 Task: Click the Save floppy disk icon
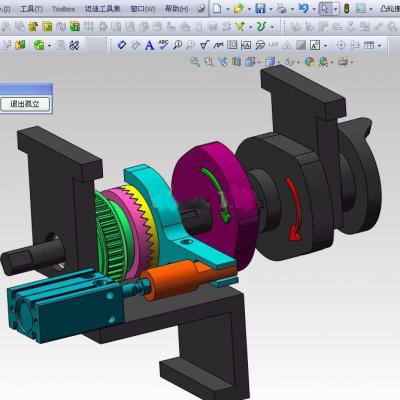coord(260,8)
